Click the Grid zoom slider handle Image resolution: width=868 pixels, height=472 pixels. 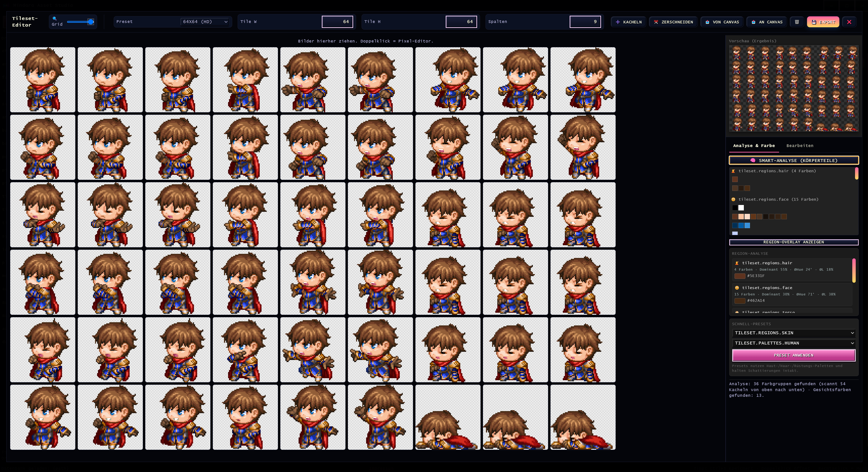point(91,22)
